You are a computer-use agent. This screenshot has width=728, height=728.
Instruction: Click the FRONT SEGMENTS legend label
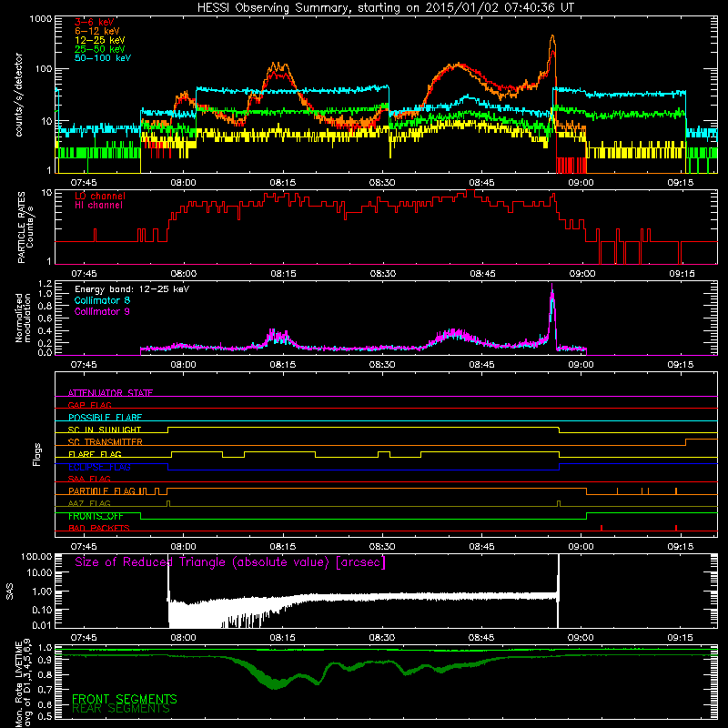(125, 699)
